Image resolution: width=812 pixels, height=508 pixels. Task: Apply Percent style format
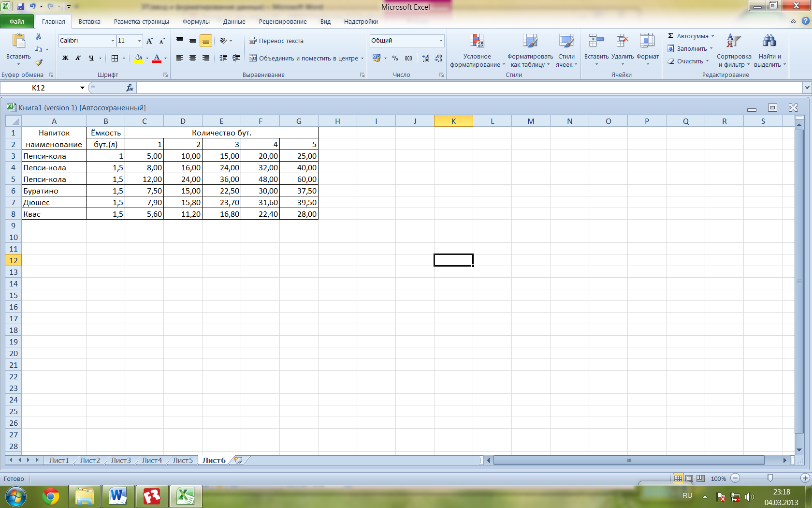(395, 58)
